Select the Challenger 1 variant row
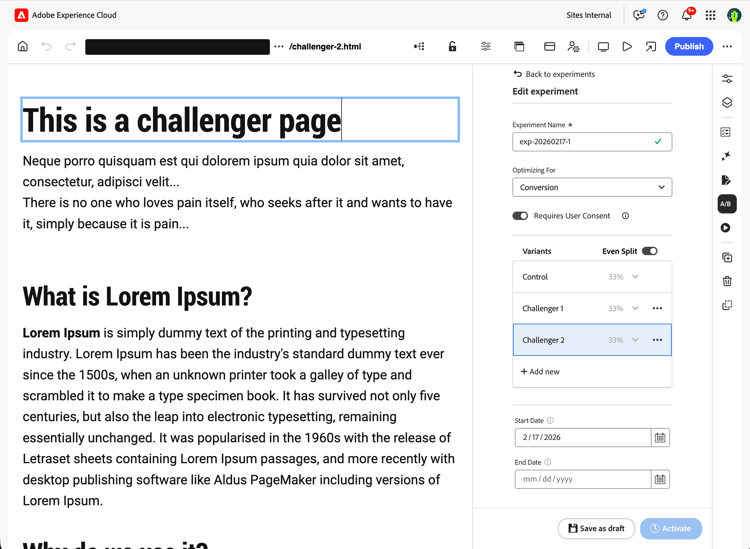The image size is (750, 549). (x=592, y=308)
